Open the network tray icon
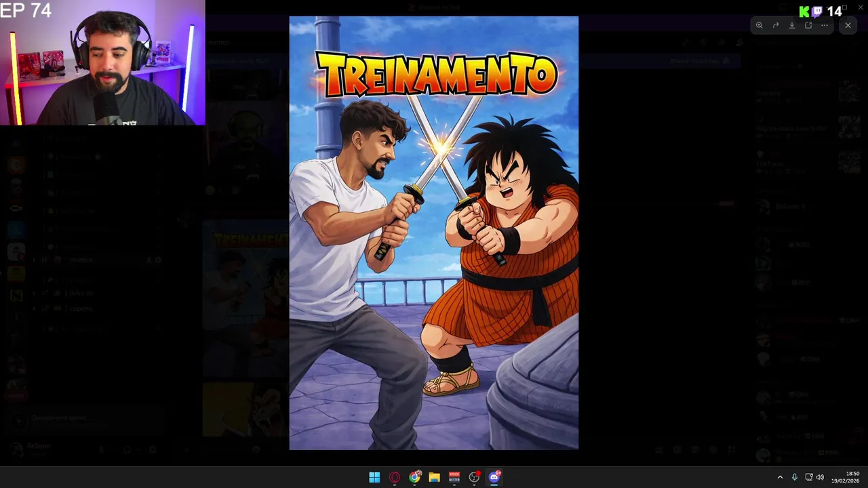This screenshot has height=488, width=868. tap(808, 477)
